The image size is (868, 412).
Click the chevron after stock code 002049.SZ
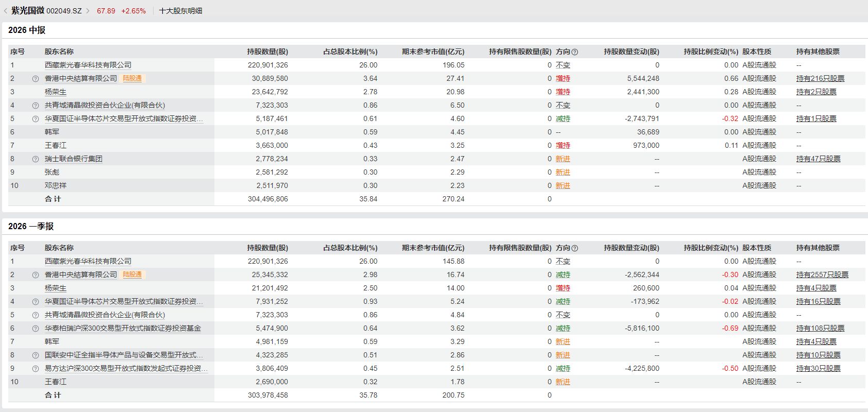click(x=88, y=11)
